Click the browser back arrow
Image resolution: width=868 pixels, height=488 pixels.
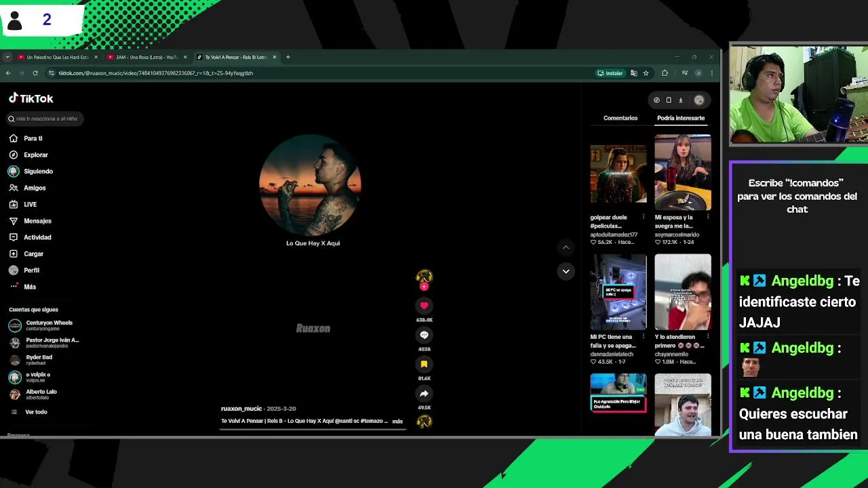click(8, 73)
